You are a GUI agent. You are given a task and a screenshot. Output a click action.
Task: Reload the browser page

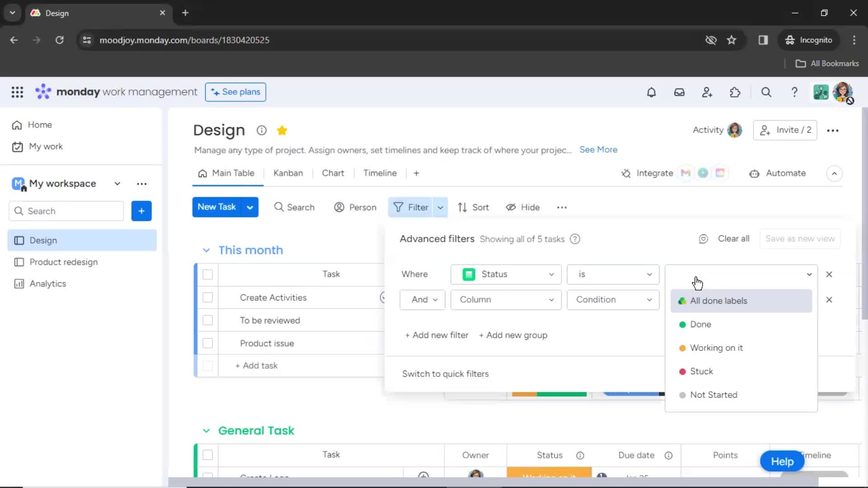coord(59,40)
